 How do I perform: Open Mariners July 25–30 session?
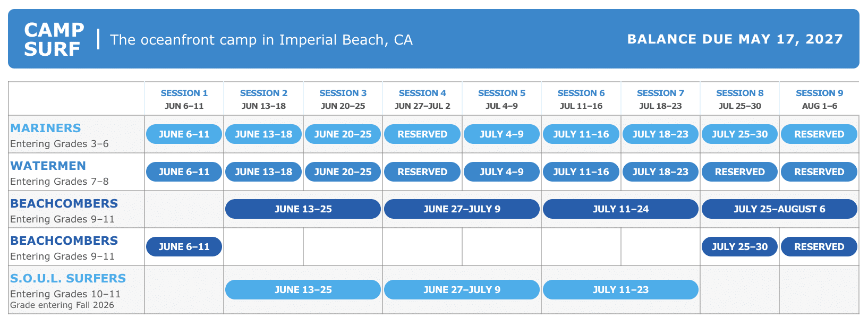pyautogui.click(x=739, y=134)
